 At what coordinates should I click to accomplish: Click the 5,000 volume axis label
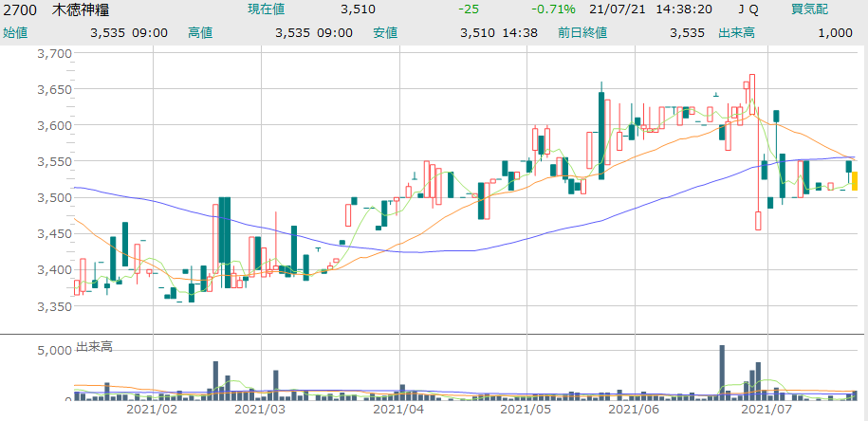pos(54,350)
